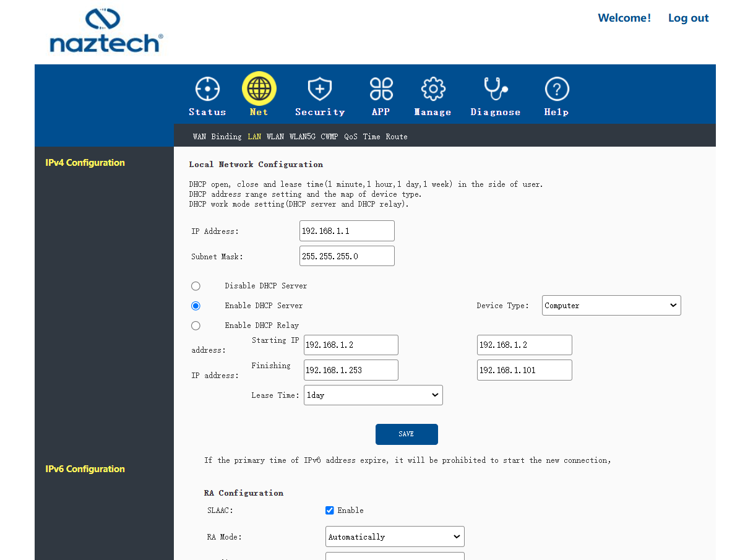Toggle the SLAAC Enable checkbox
This screenshot has width=740, height=560.
tap(329, 510)
